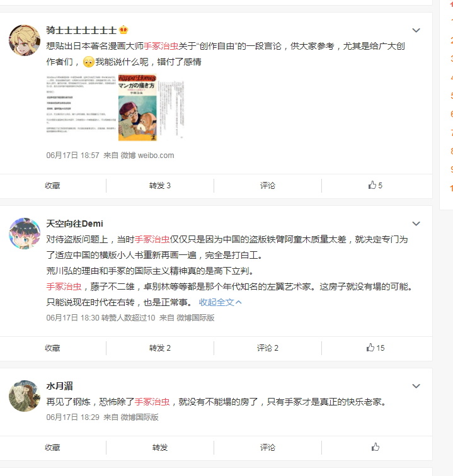Open username link 天空向往Demi
The width and height of the screenshot is (453, 476).
pyautogui.click(x=74, y=224)
